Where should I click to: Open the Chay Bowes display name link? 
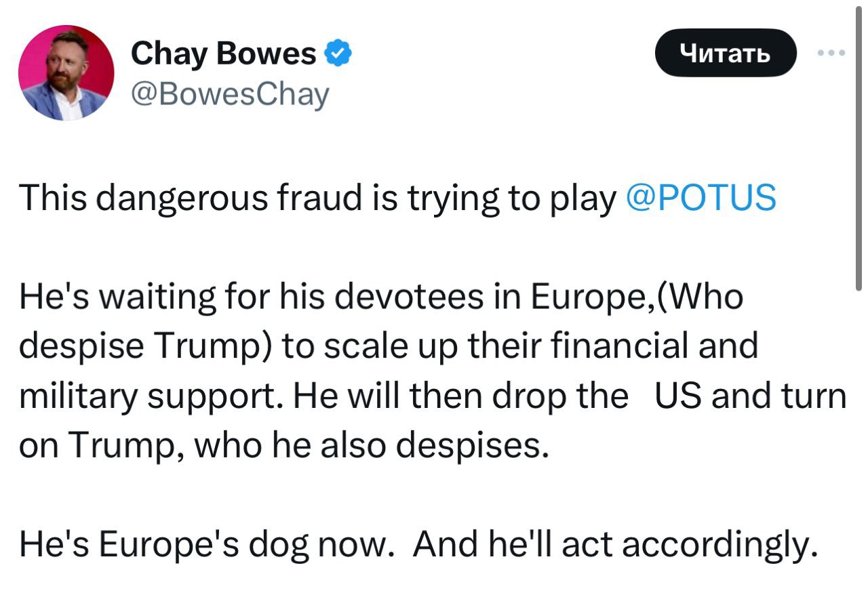click(x=223, y=54)
